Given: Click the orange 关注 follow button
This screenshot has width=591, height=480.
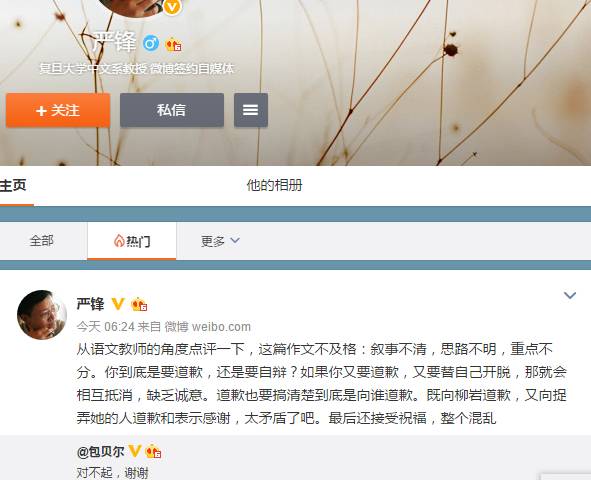Looking at the screenshot, I should pos(58,110).
